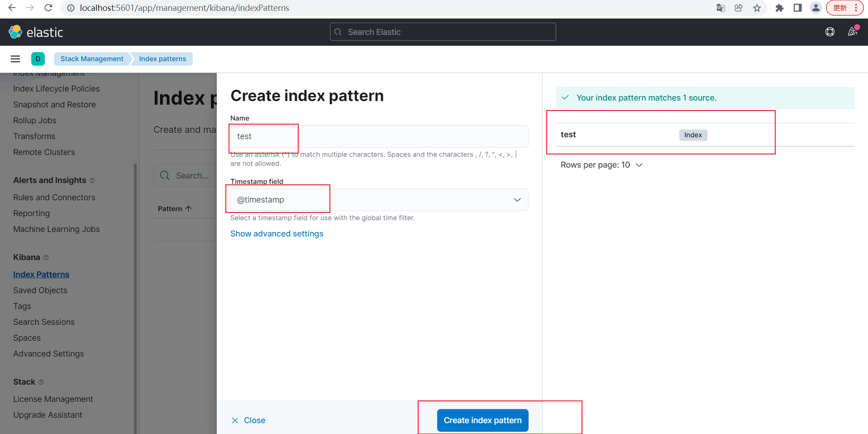Bookmark this page with the star icon
This screenshot has height=434, width=868.
click(757, 8)
